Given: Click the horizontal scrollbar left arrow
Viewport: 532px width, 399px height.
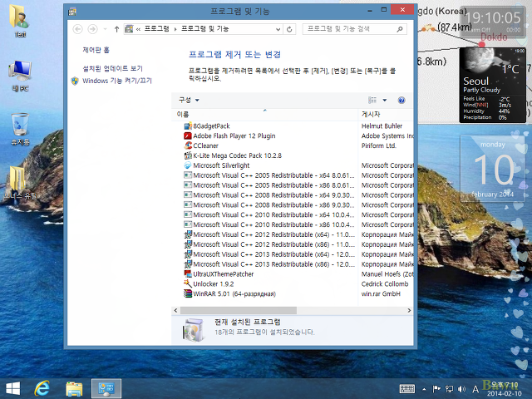Looking at the screenshot, I should pos(175,310).
